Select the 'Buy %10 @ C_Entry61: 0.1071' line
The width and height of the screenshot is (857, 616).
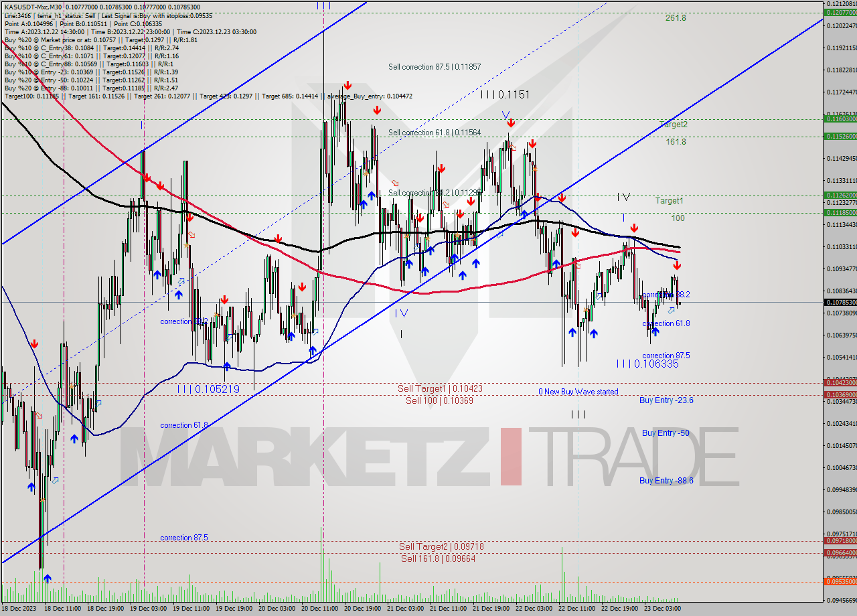(x=49, y=56)
